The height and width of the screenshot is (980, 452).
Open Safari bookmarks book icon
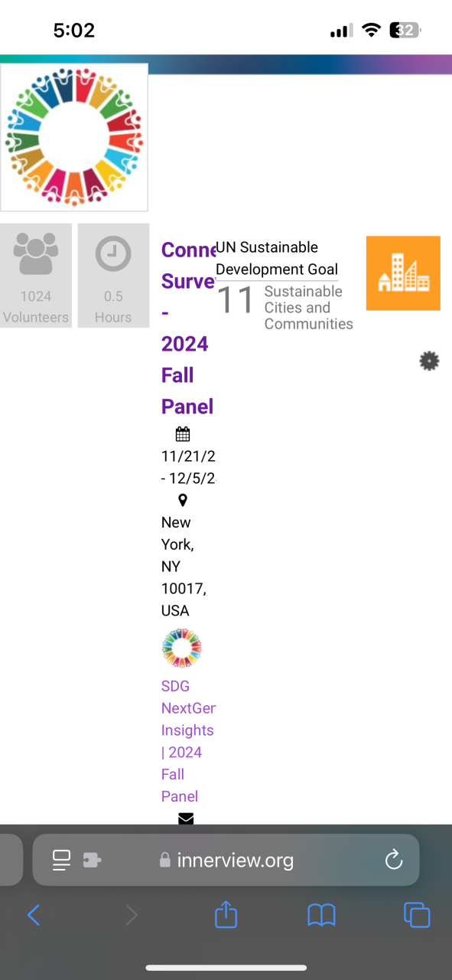[x=321, y=915]
